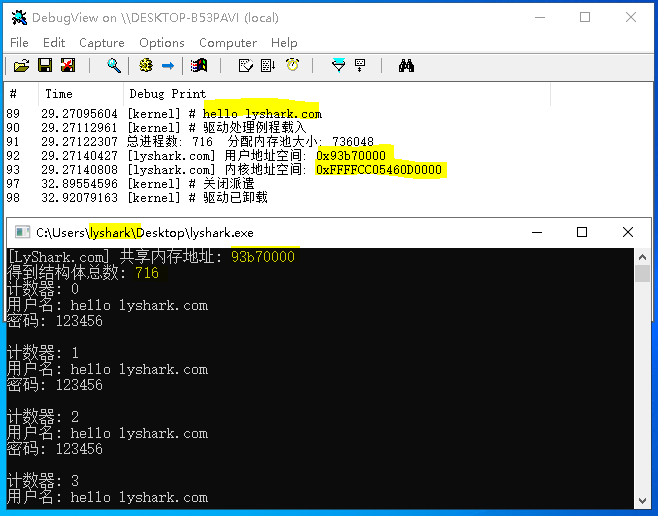This screenshot has width=658, height=516.
Task: Minimize the DebugView window
Action: (540, 18)
